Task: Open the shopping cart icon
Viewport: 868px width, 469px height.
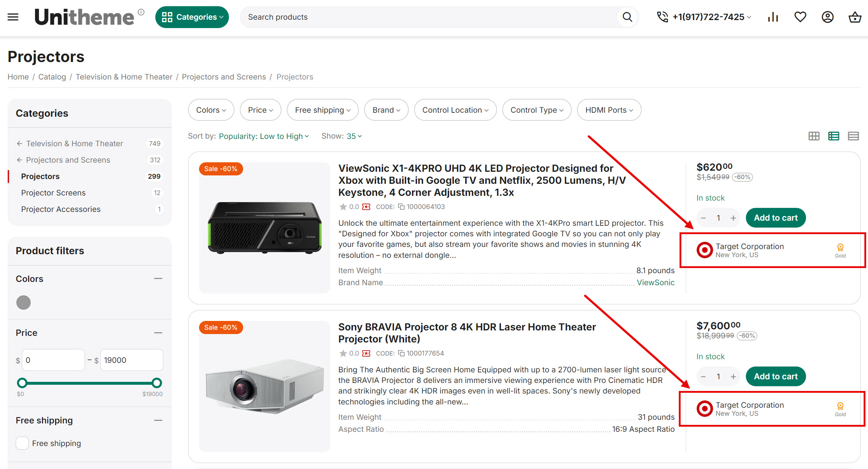Action: pyautogui.click(x=855, y=17)
